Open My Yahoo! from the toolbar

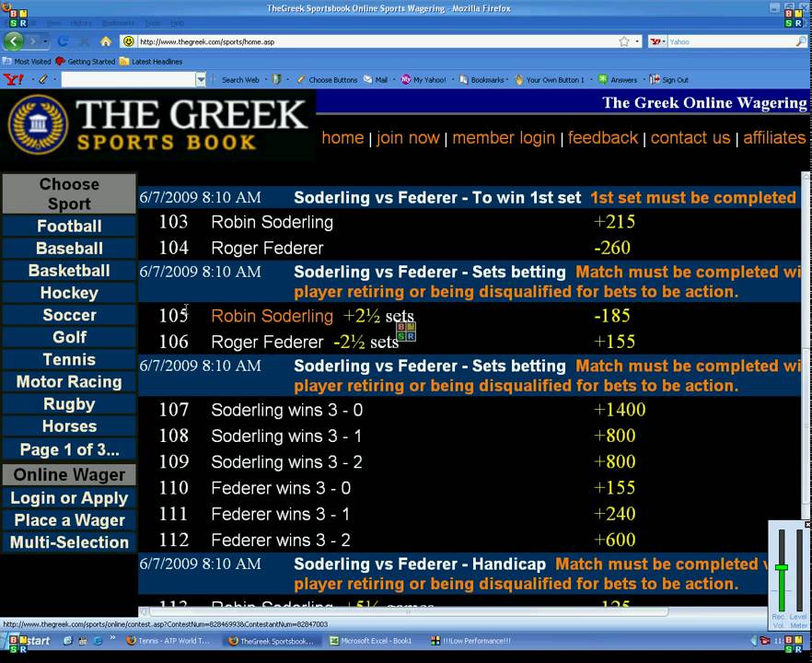(x=423, y=80)
